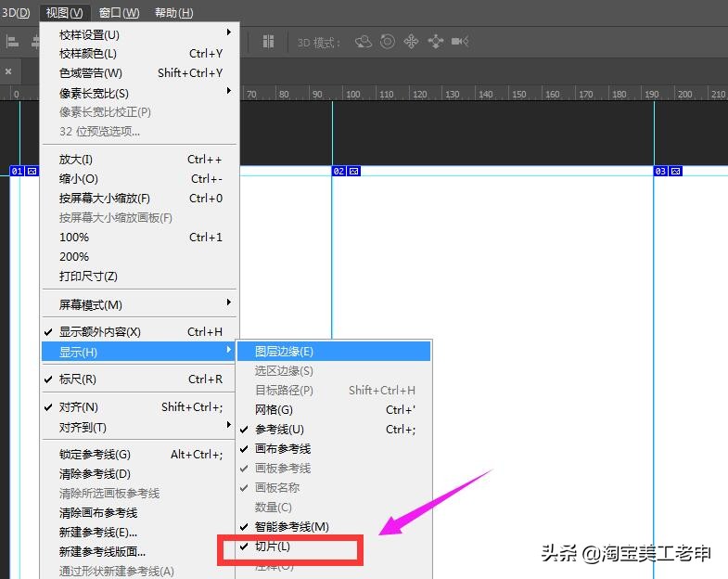Click the 3D slide mode icon
The image size is (728, 579).
click(x=436, y=42)
